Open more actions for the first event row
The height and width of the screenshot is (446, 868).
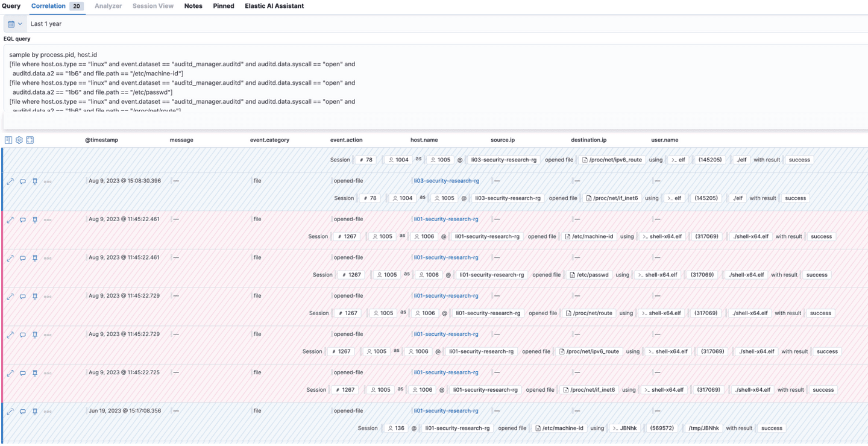click(x=47, y=181)
